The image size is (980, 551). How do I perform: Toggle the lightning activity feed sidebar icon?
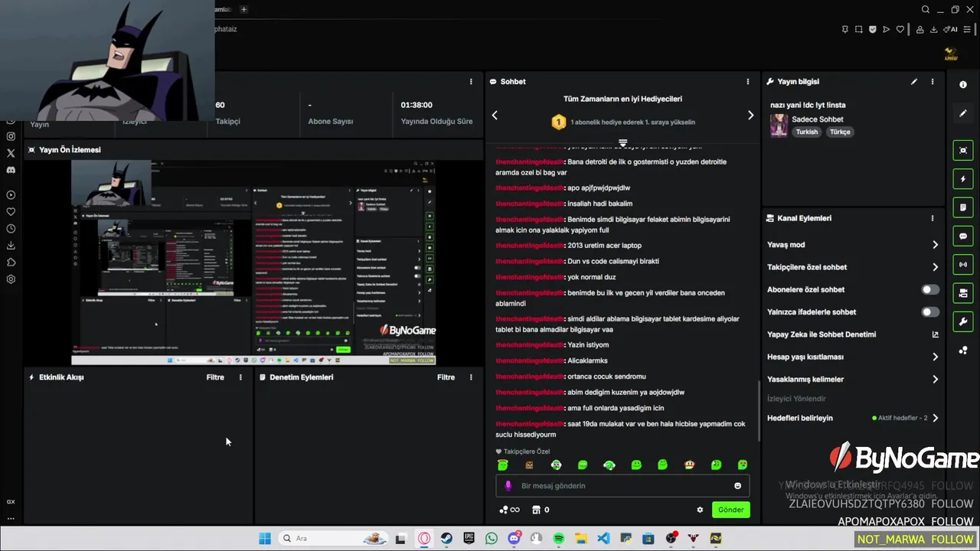963,179
